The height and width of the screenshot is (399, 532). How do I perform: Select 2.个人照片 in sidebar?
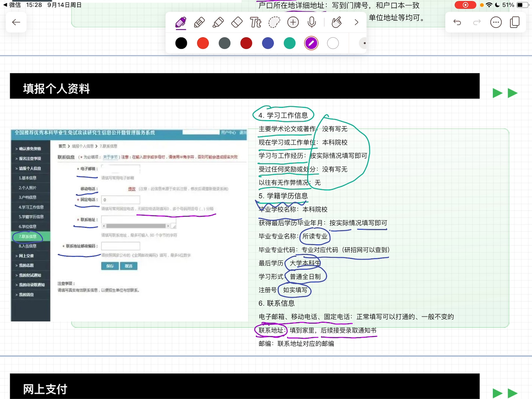[28, 188]
